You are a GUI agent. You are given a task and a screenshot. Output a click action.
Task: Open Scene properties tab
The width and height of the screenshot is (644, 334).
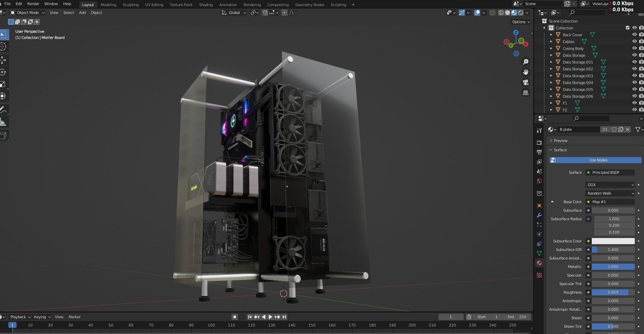[x=539, y=171]
